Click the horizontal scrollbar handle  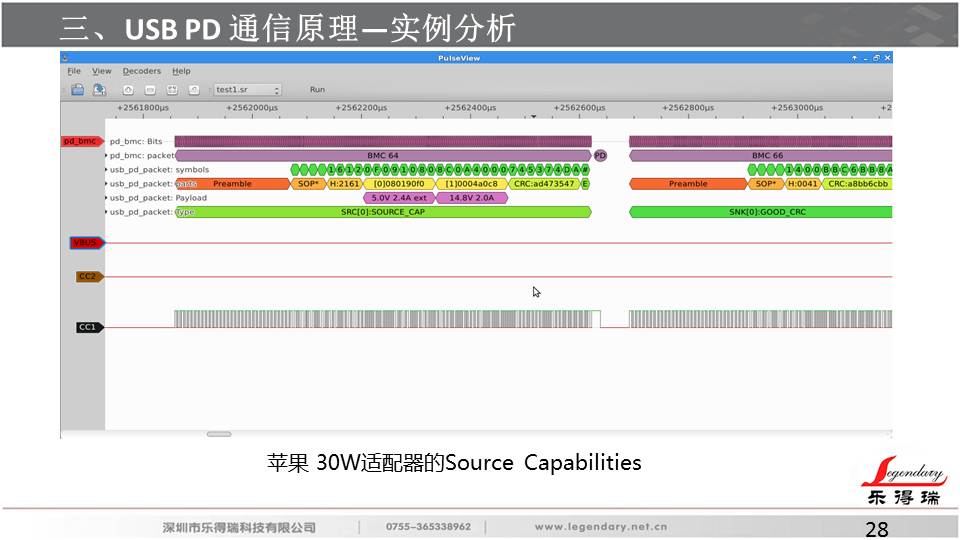pyautogui.click(x=218, y=434)
